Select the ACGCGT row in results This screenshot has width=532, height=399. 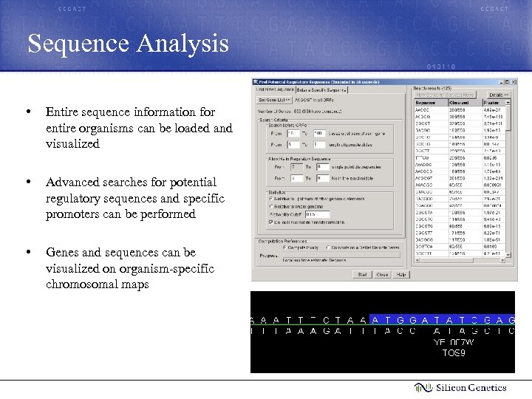(460, 178)
